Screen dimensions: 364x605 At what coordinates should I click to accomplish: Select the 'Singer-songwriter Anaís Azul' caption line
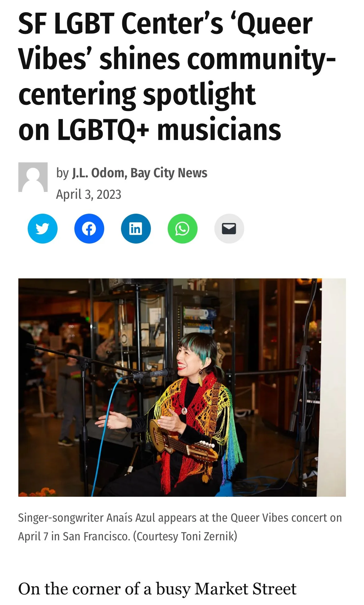click(180, 518)
